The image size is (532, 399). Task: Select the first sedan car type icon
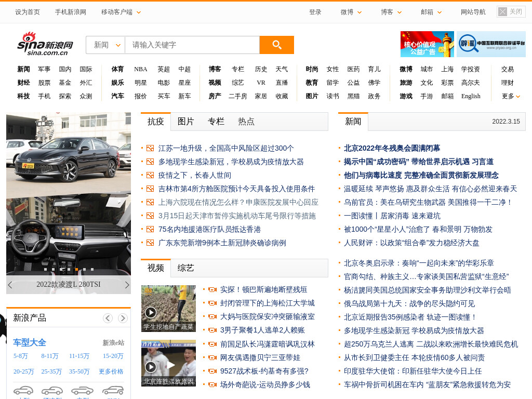[x=23, y=390]
